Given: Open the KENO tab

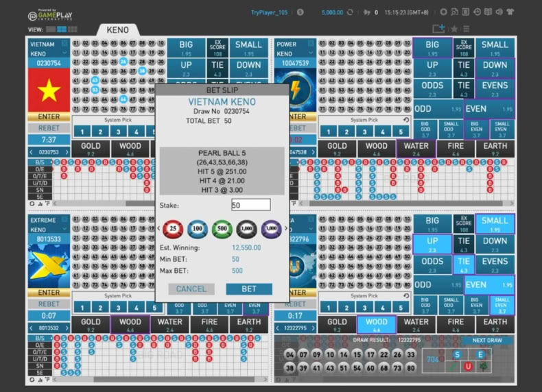Looking at the screenshot, I should tap(117, 30).
